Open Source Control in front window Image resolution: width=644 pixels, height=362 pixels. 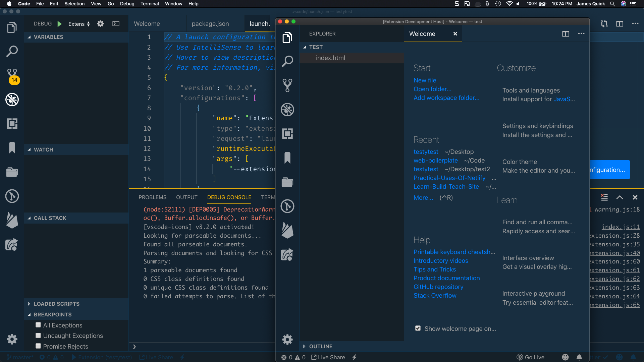pyautogui.click(x=287, y=85)
